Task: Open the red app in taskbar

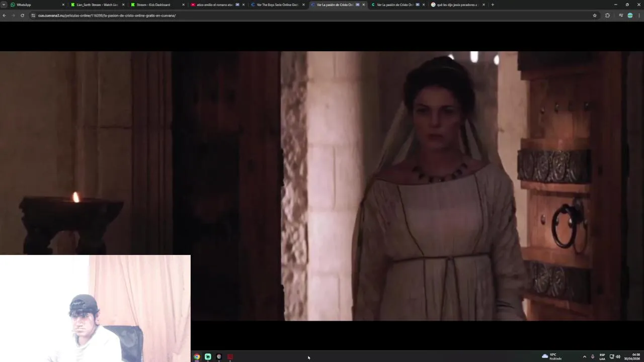Action: pyautogui.click(x=230, y=356)
